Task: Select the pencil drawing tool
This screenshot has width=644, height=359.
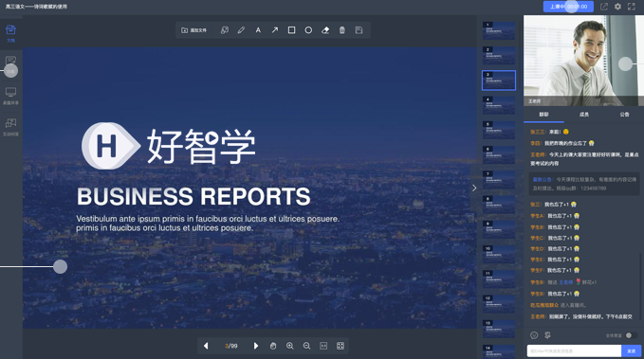Action: (x=241, y=30)
